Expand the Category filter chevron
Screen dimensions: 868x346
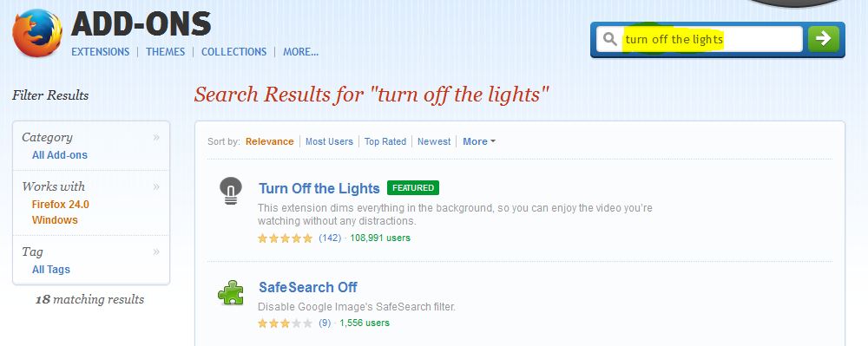coord(156,137)
